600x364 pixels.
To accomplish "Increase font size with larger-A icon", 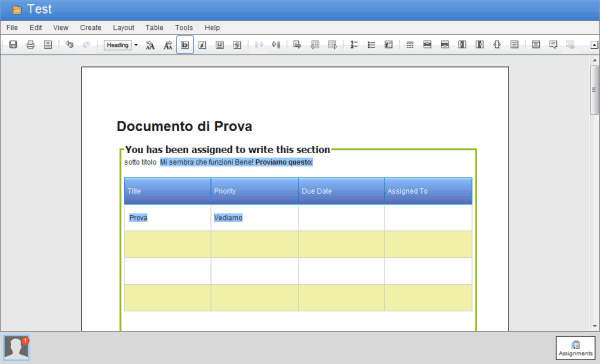I will pos(150,45).
